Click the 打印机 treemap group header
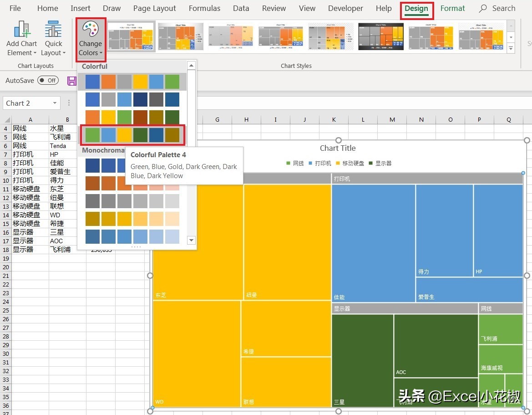The image size is (532, 415). pyautogui.click(x=427, y=179)
